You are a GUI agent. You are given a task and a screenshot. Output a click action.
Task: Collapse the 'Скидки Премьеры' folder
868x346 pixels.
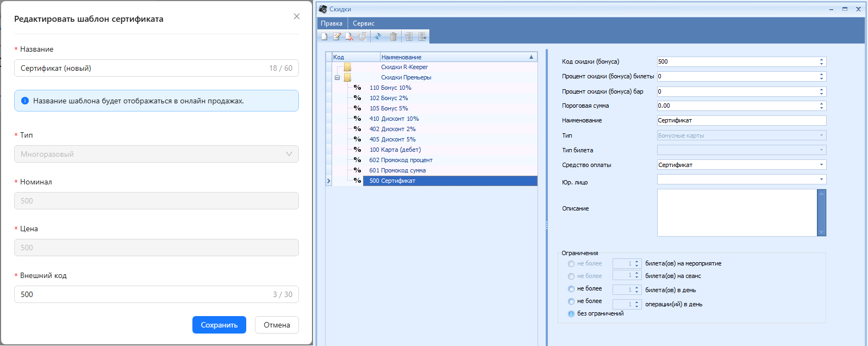338,78
